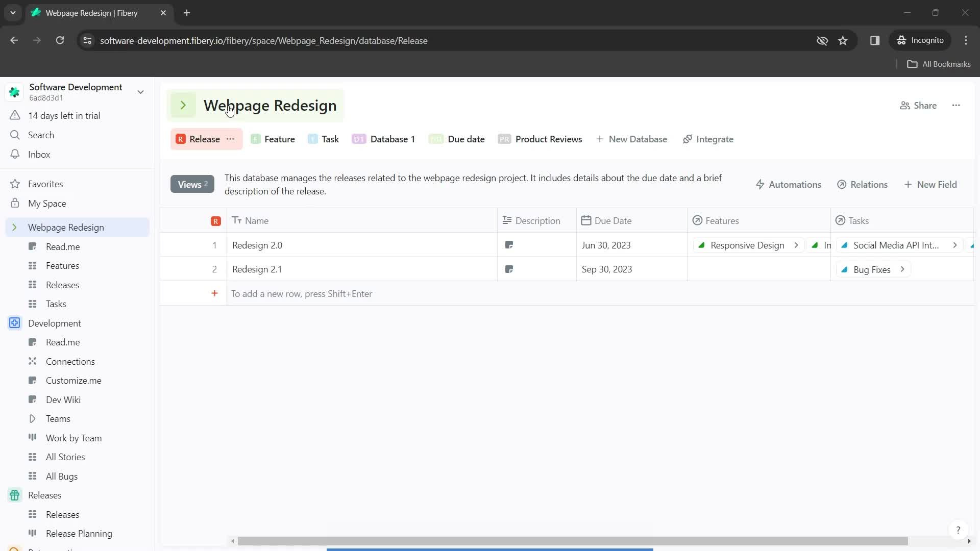980x551 pixels.
Task: Expand the Webpage Redesign space chevron
Action: [x=15, y=227]
